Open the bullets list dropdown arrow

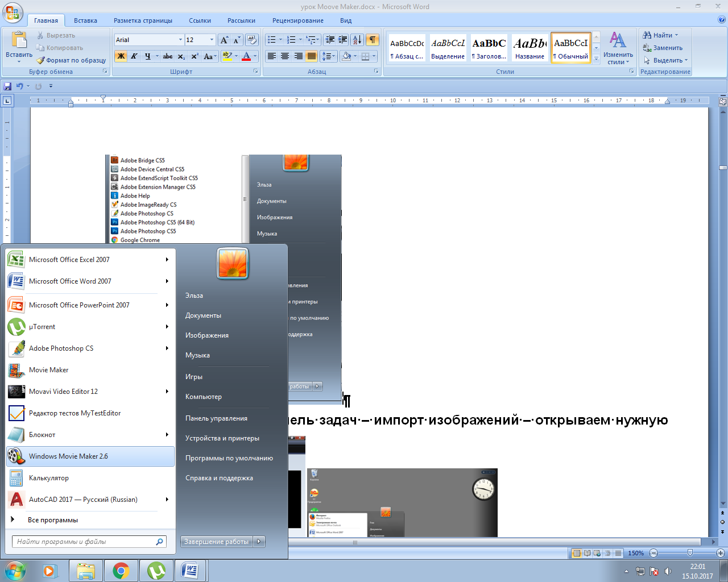coord(280,40)
